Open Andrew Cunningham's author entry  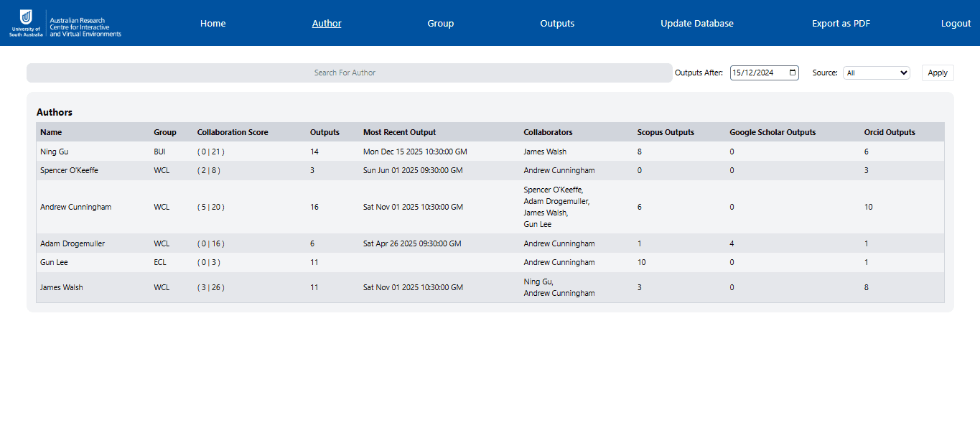75,207
